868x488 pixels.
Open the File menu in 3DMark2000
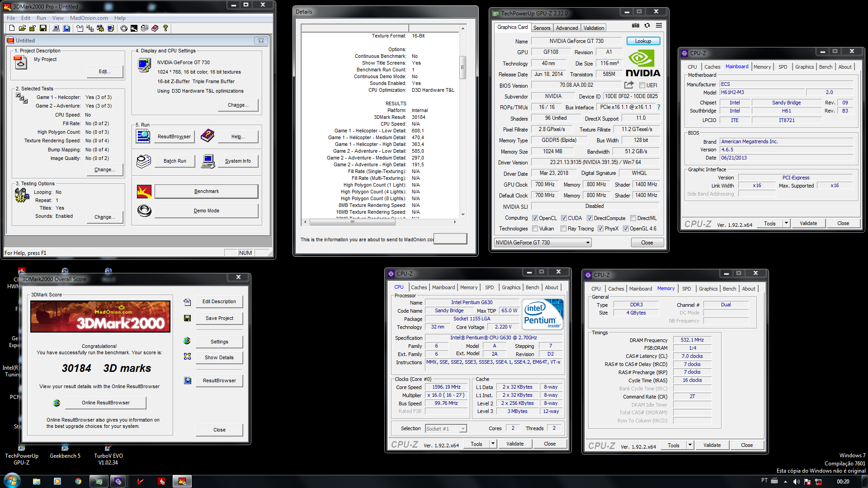(x=11, y=18)
